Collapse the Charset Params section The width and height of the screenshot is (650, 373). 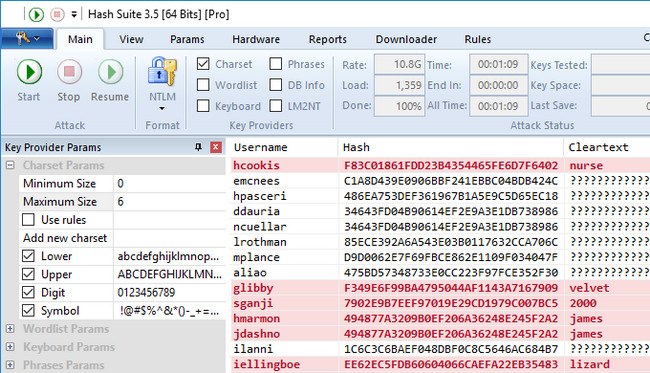(x=10, y=165)
